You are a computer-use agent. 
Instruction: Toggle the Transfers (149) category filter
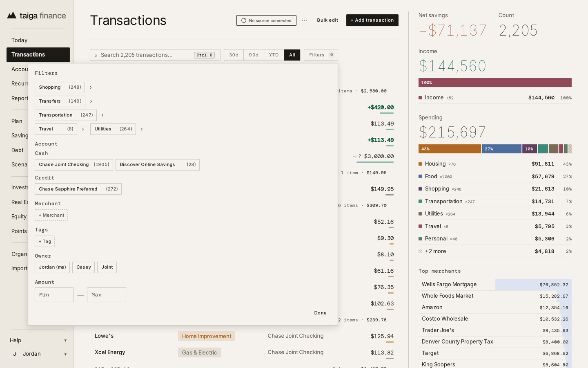(60, 101)
